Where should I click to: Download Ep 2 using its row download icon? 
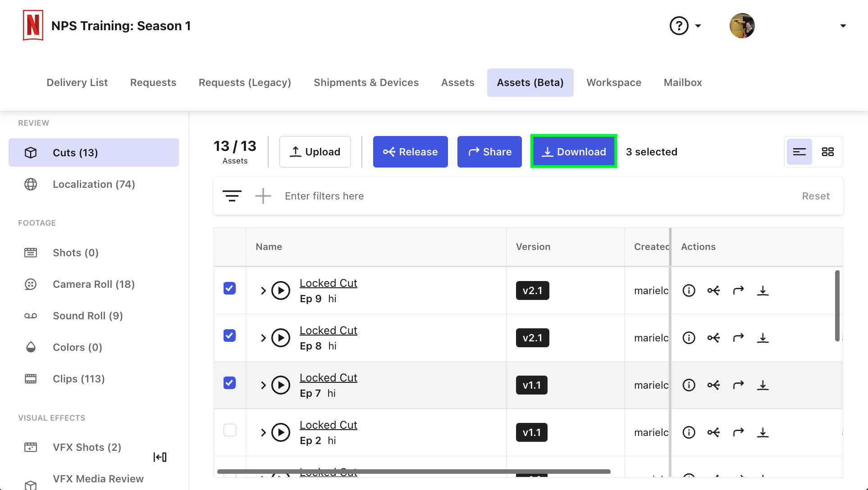[x=763, y=432]
